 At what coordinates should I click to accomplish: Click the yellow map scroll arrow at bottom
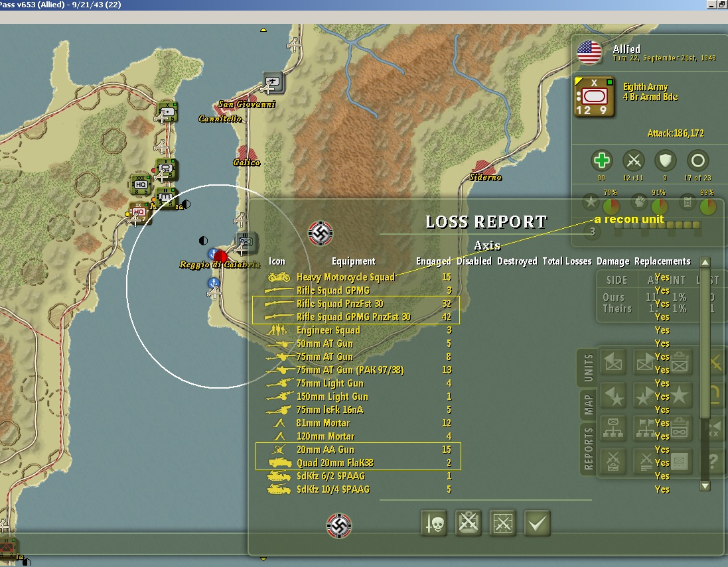tap(263, 559)
